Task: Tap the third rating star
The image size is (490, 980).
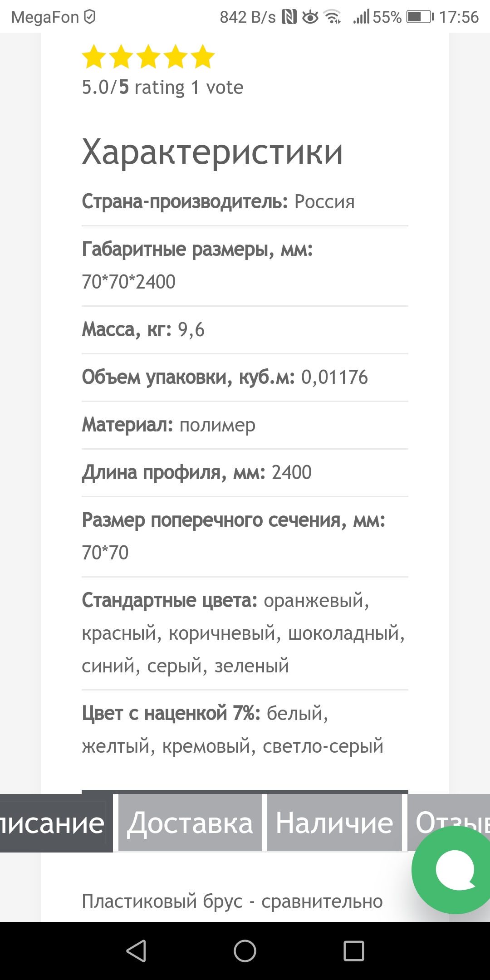Action: (x=148, y=57)
